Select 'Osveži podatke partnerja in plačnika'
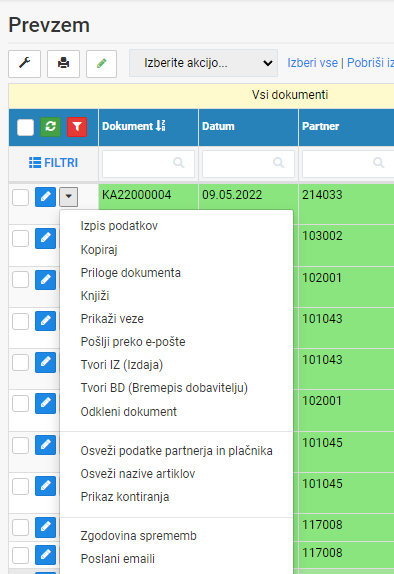The image size is (394, 574). click(176, 451)
